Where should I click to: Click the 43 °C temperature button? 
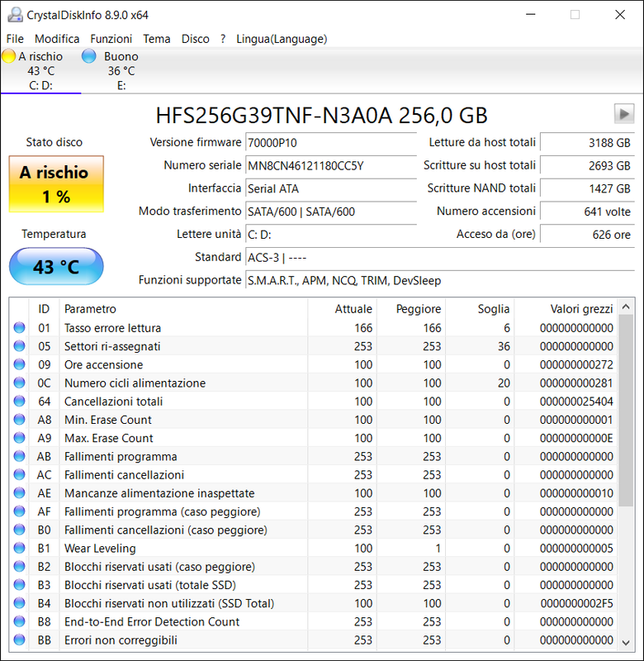[56, 266]
